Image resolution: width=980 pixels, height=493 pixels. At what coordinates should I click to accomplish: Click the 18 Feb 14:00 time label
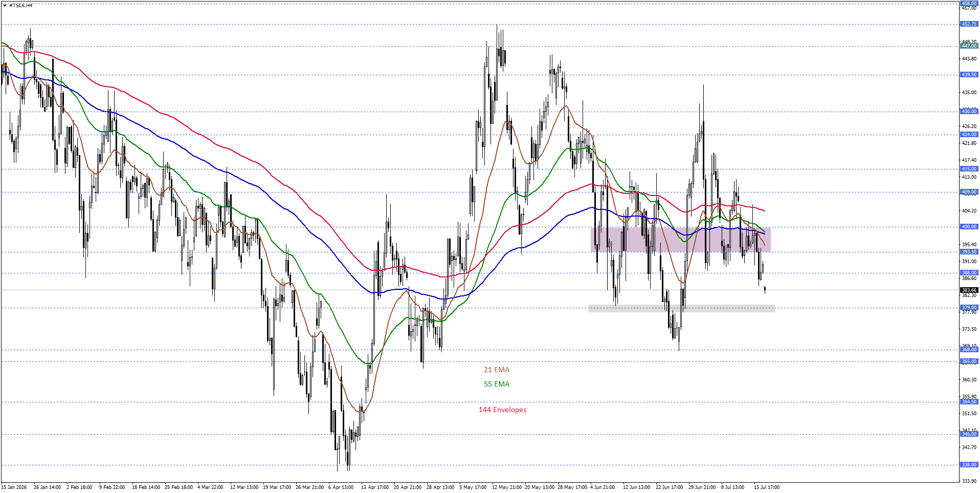[x=146, y=487]
